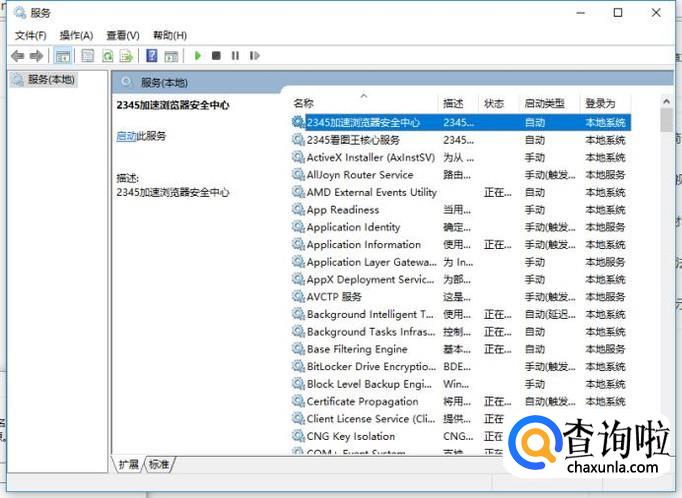Sort by the 状态 column header

498,103
